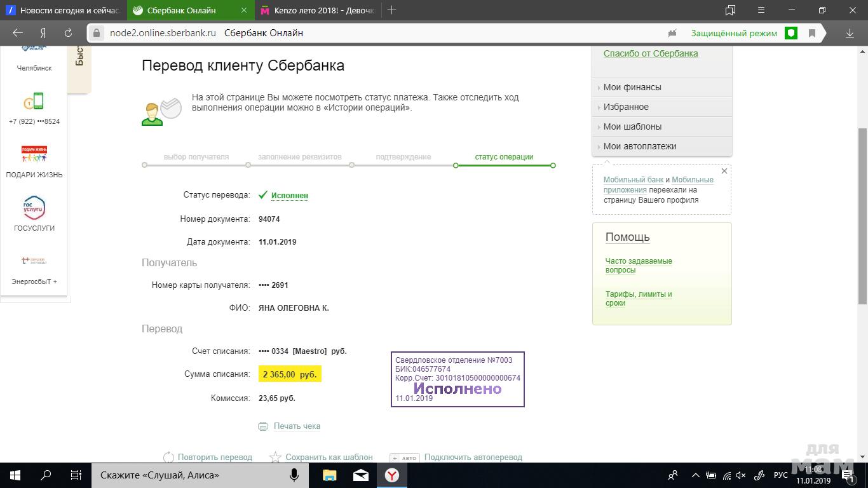The width and height of the screenshot is (868, 488).
Task: Close the mobile bank notice box
Action: pyautogui.click(x=724, y=171)
